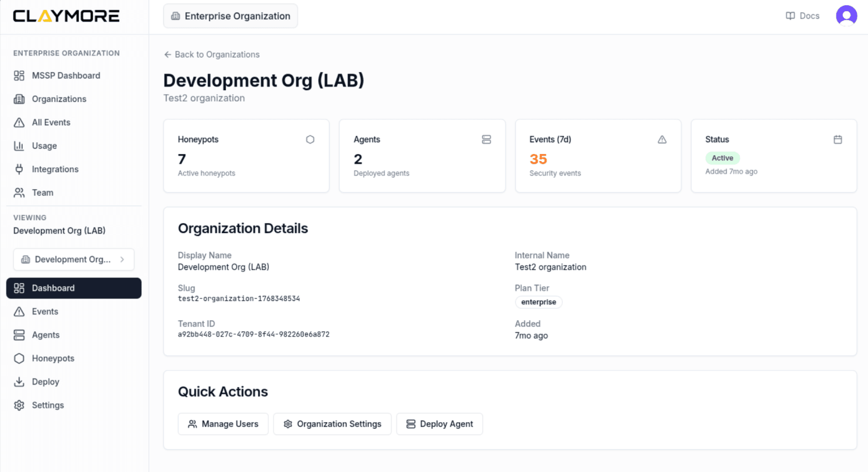Open the user avatar menu

click(846, 16)
